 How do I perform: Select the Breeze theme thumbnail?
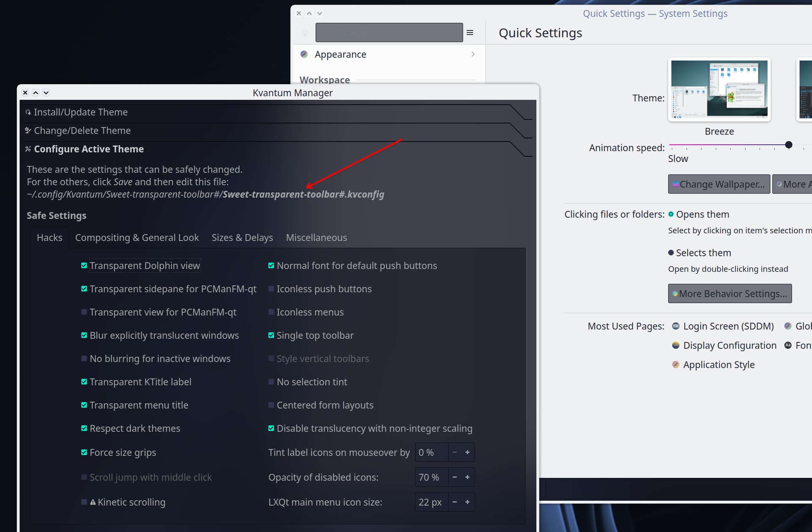click(x=719, y=89)
